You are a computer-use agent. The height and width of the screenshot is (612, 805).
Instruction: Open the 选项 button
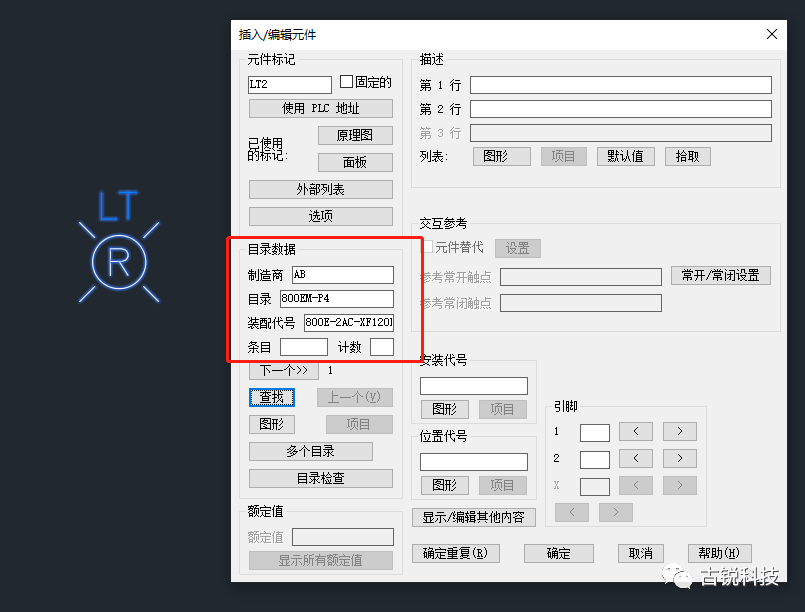pos(320,216)
